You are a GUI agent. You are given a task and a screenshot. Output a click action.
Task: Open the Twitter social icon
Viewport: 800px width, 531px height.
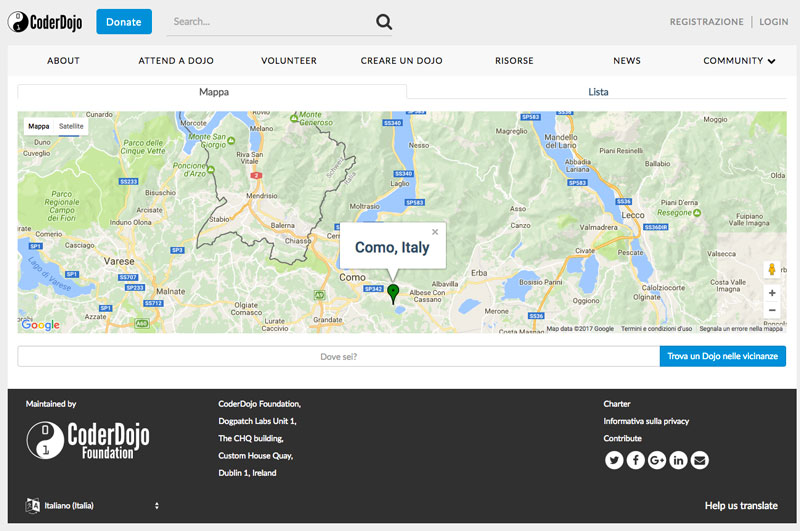(x=614, y=460)
